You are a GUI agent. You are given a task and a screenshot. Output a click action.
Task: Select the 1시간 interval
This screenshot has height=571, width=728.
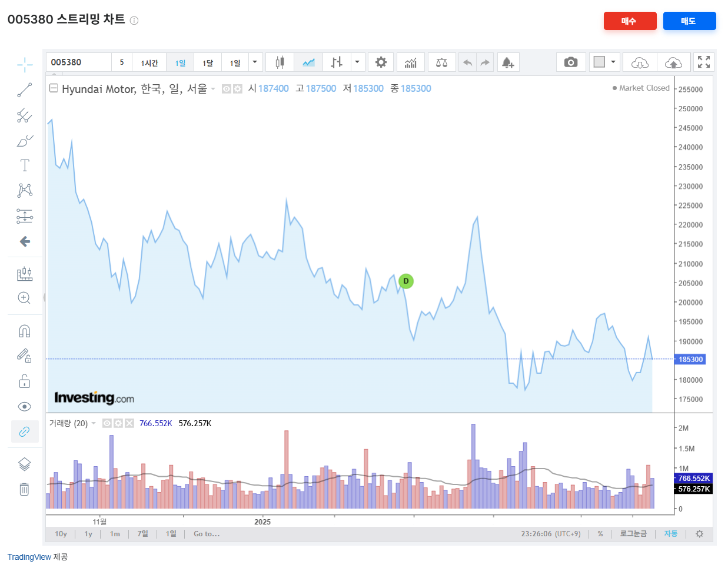[149, 62]
